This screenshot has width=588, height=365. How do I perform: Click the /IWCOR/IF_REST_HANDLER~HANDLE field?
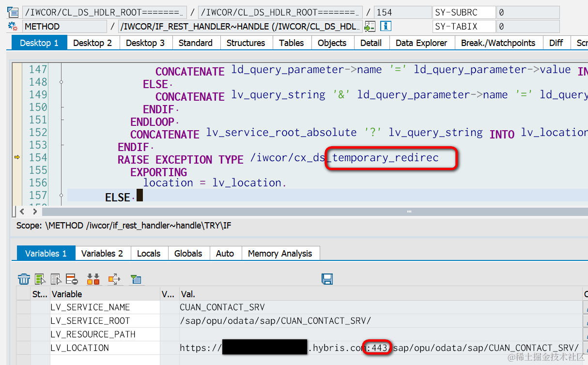(x=240, y=27)
